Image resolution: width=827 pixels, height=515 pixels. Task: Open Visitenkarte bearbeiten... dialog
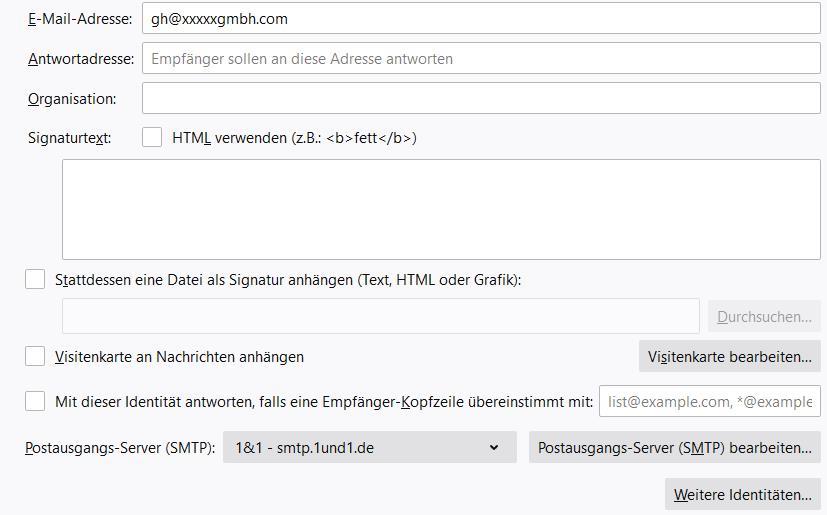729,356
